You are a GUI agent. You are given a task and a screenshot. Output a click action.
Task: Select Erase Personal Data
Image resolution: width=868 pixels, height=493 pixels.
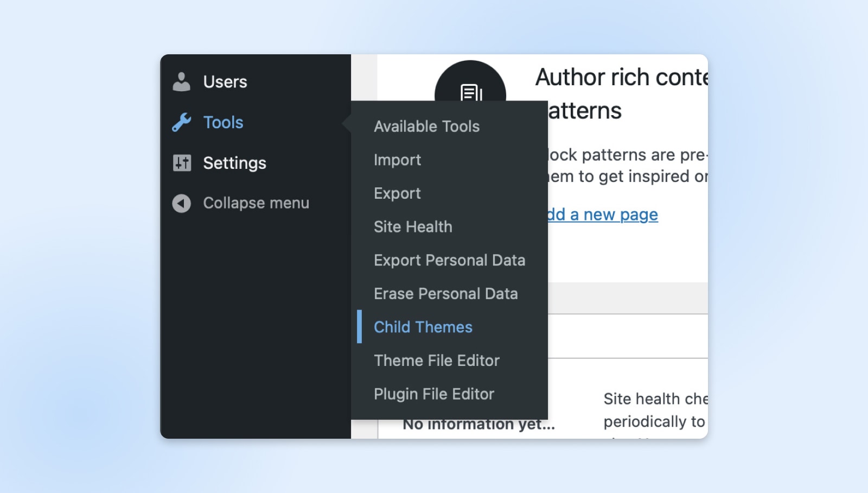(446, 294)
